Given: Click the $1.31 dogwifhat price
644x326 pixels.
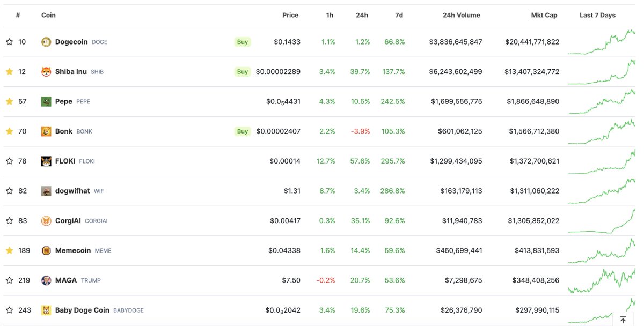Looking at the screenshot, I should pos(291,191).
